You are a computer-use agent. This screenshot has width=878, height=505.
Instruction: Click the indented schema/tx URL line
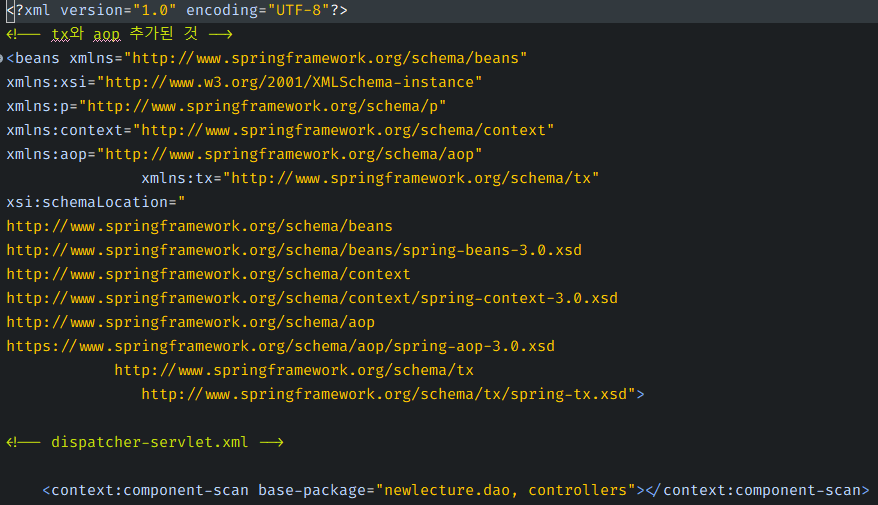(294, 371)
